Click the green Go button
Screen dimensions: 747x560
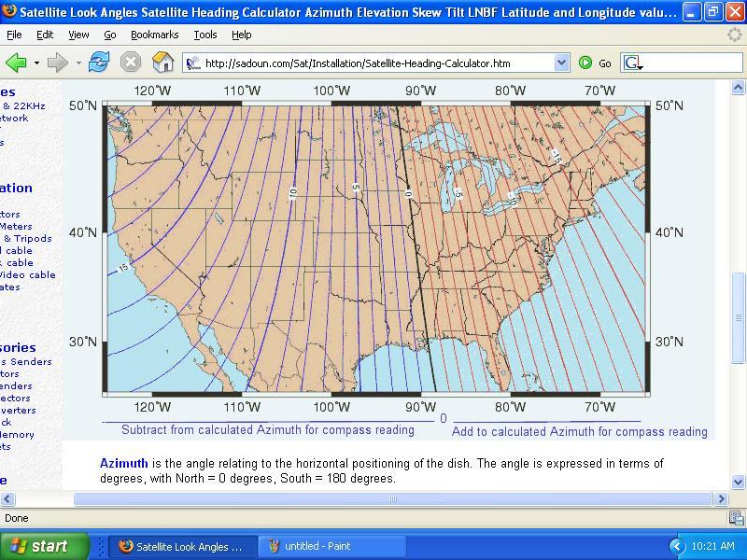pyautogui.click(x=595, y=63)
